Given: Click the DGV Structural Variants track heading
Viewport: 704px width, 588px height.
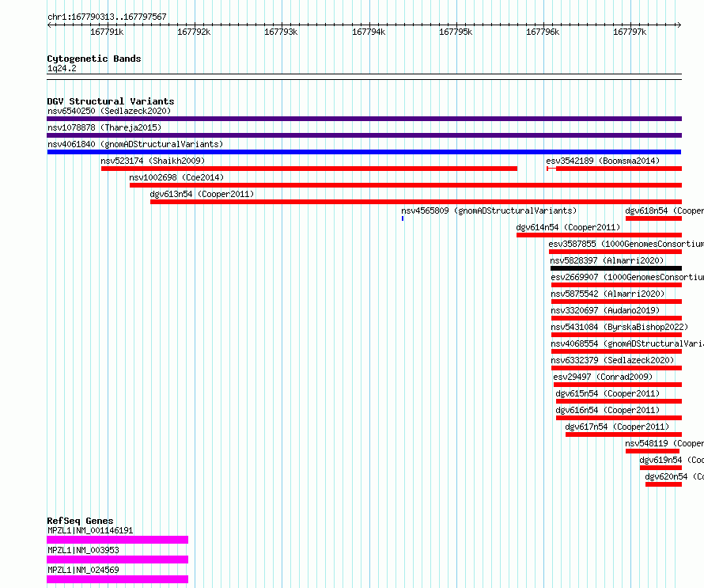Looking at the screenshot, I should coord(111,101).
